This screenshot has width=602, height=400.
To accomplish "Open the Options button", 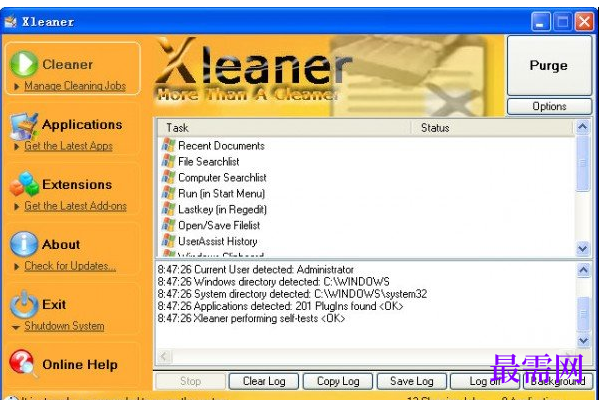I will [549, 106].
